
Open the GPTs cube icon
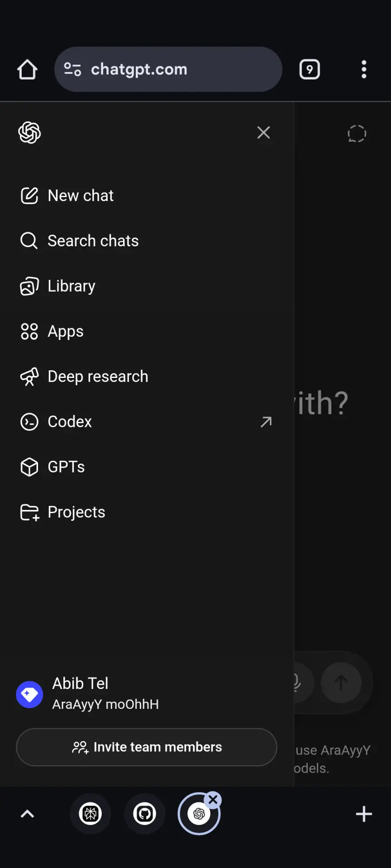pyautogui.click(x=29, y=467)
